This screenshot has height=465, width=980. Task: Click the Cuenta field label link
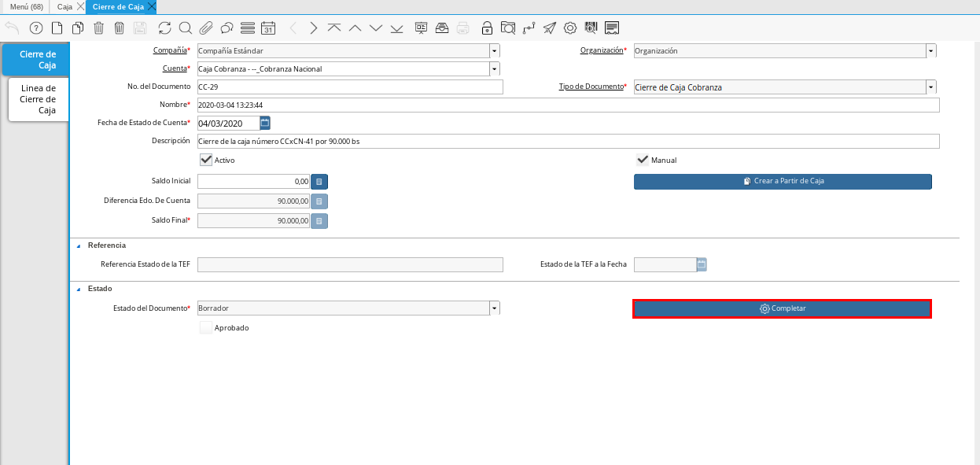[175, 68]
